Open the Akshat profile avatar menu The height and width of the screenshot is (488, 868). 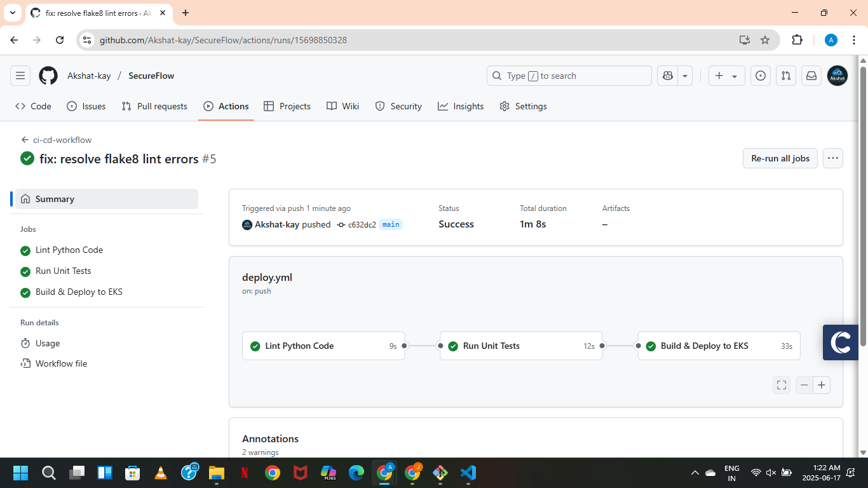coord(837,76)
